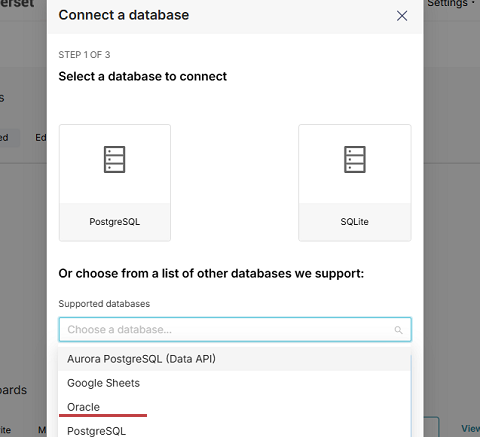Select the SQLite database card
480x437 pixels.
355,183
